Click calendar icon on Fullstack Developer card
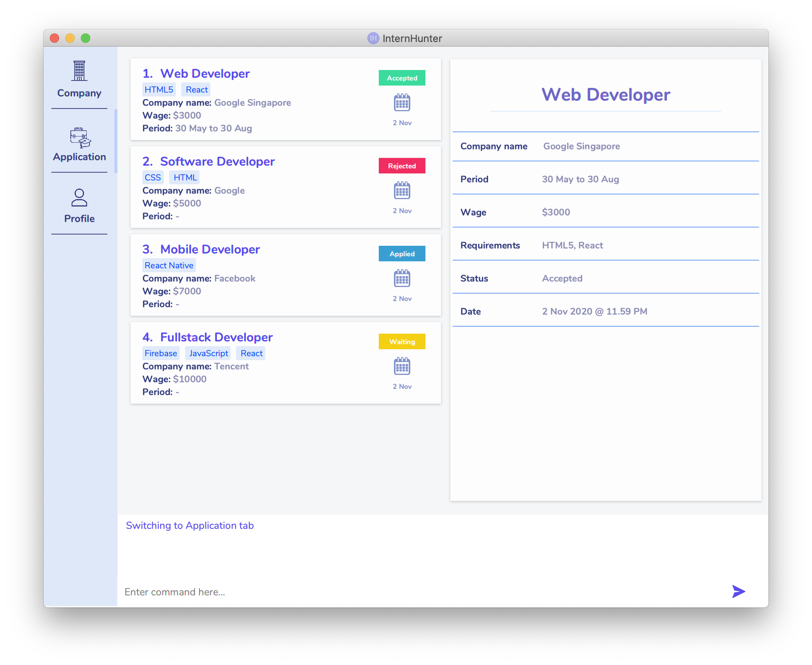 pos(402,366)
